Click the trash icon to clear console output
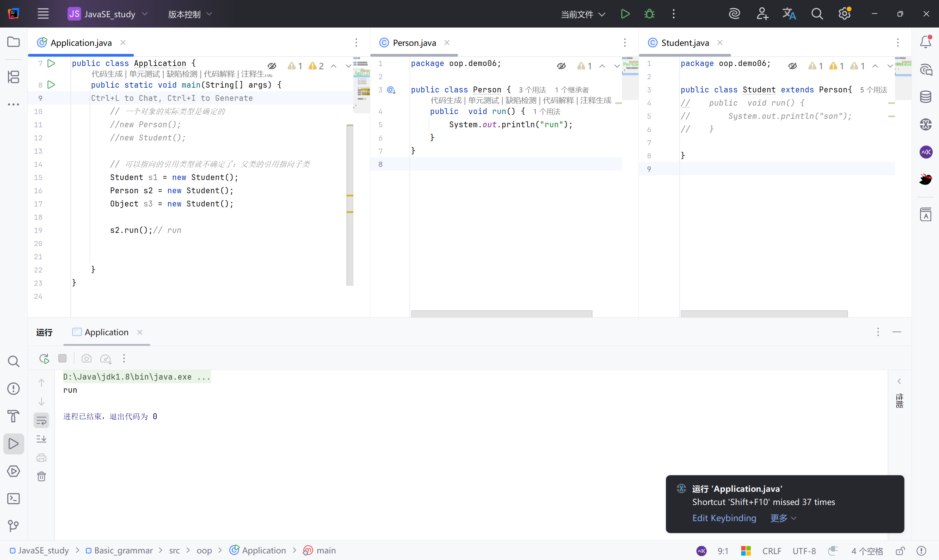Viewport: 939px width, 560px height. click(x=41, y=476)
